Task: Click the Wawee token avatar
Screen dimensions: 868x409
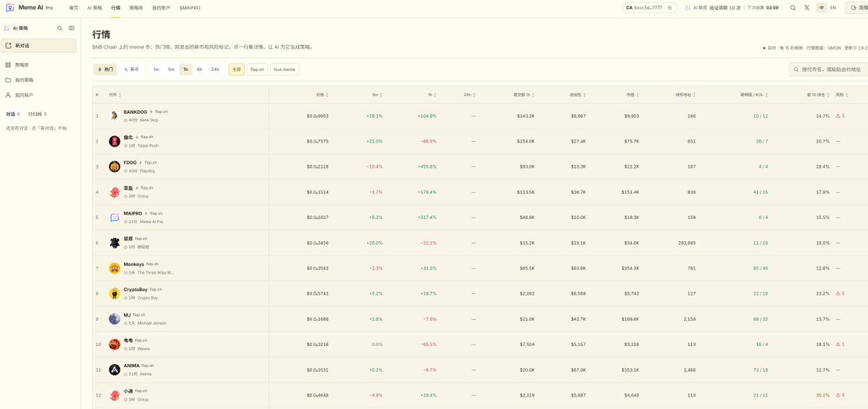Action: [114, 345]
